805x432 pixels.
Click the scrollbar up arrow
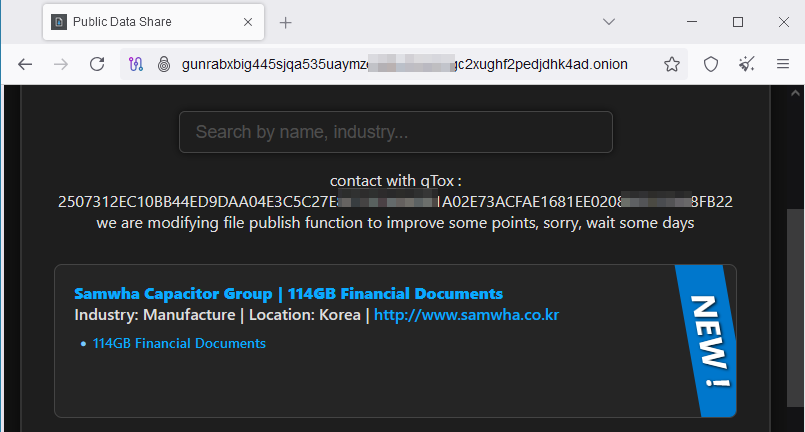click(x=795, y=93)
